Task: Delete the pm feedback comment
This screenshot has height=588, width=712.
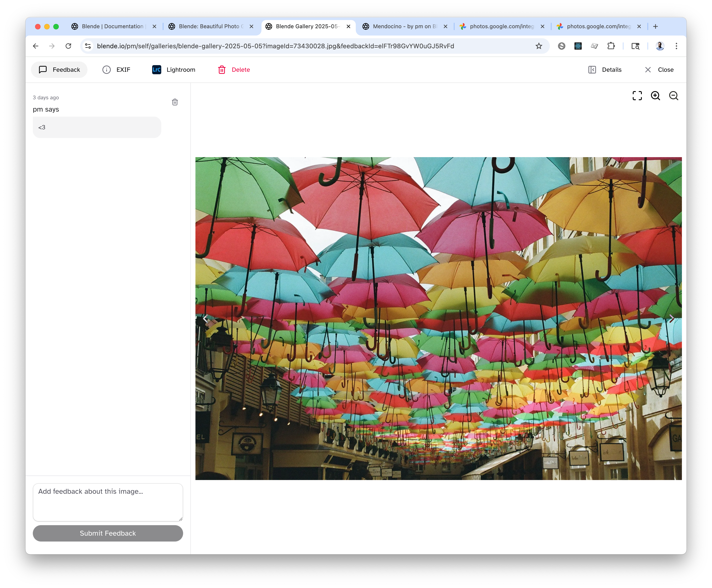Action: (x=175, y=102)
